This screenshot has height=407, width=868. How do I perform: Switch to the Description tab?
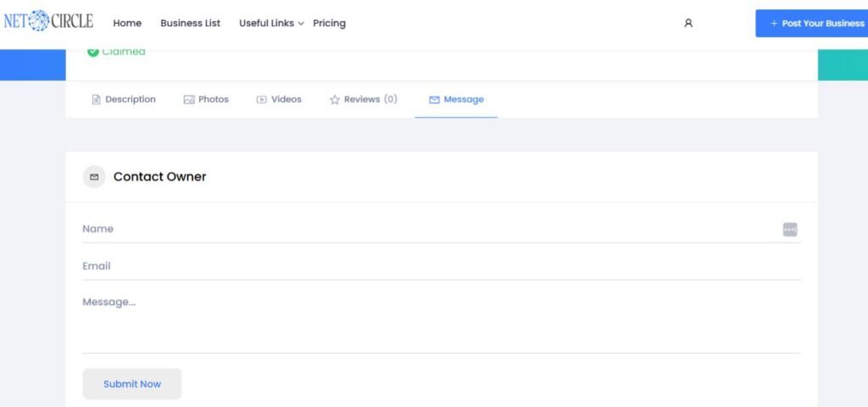[x=124, y=100]
